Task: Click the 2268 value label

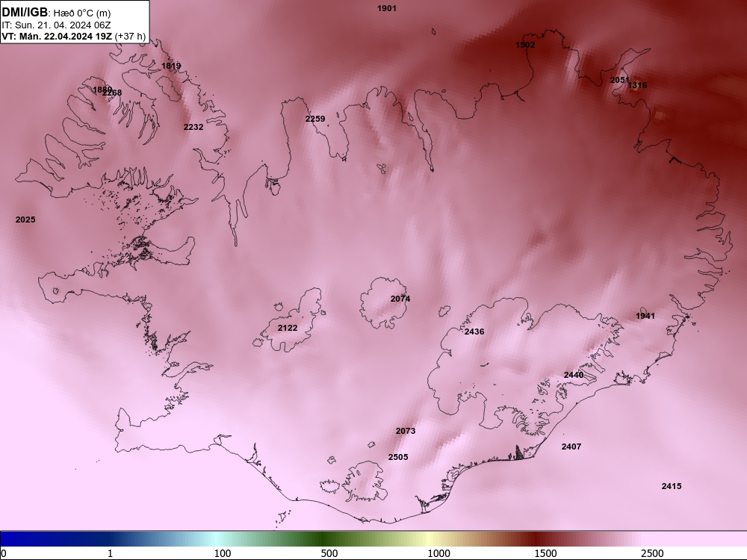Action: [114, 93]
